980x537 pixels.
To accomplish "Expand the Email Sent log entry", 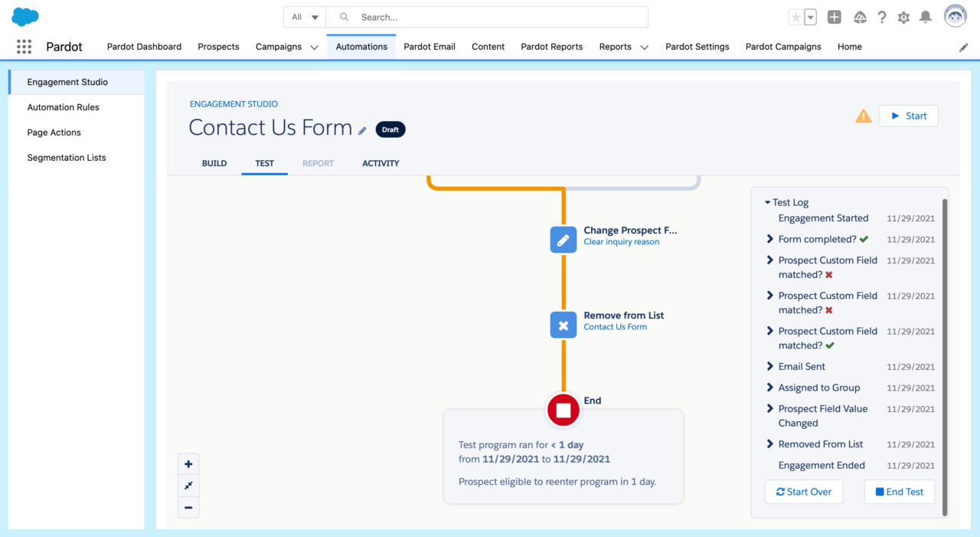I will [x=770, y=366].
